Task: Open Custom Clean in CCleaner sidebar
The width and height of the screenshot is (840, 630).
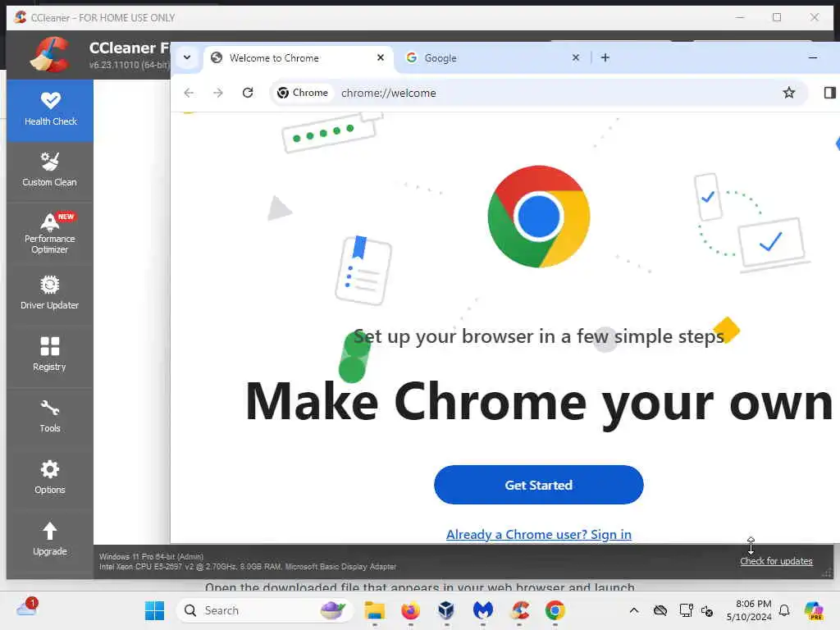Action: click(x=50, y=170)
